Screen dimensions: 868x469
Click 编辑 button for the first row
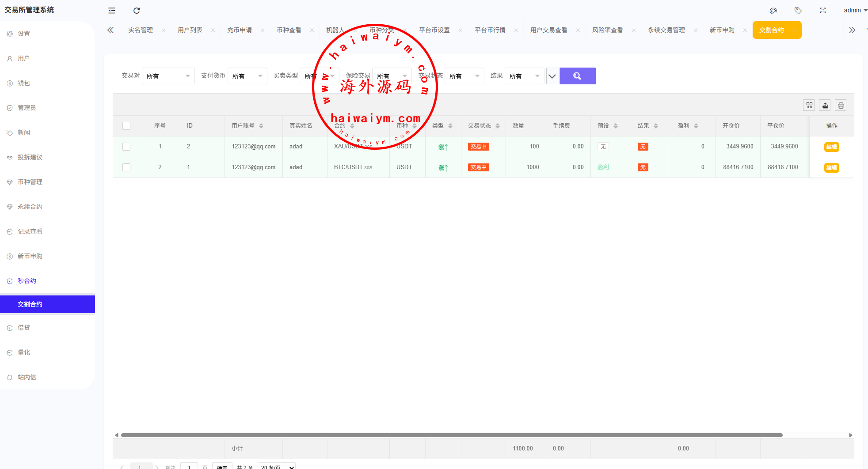pyautogui.click(x=831, y=147)
